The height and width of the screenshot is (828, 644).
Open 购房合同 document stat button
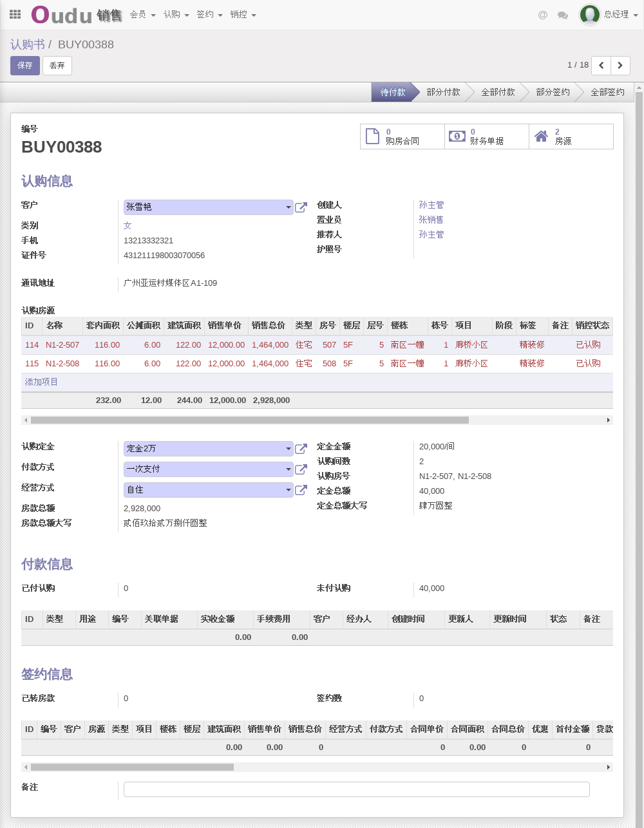(402, 136)
